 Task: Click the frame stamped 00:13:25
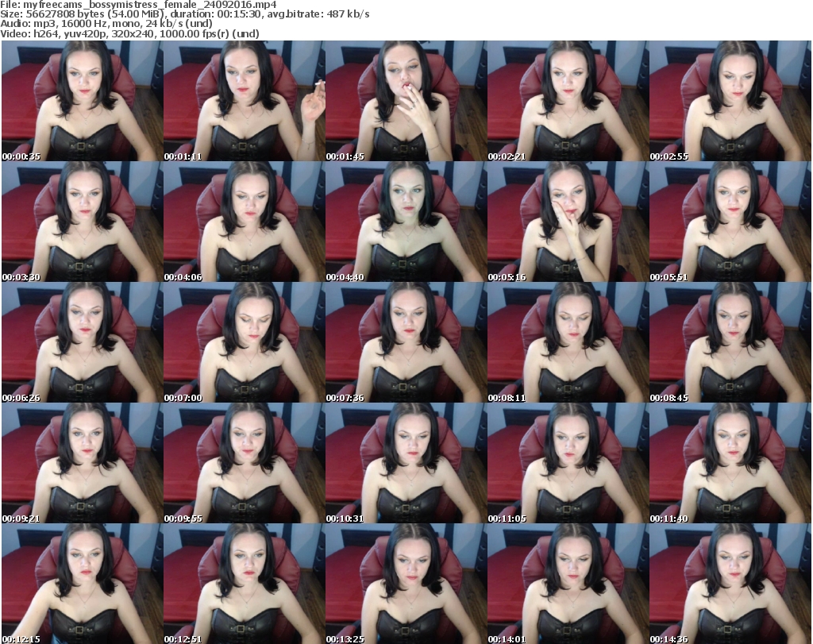pos(406,584)
